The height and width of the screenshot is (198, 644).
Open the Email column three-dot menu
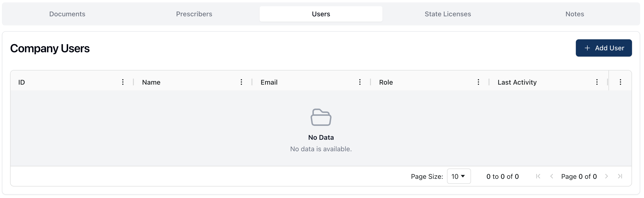[360, 82]
